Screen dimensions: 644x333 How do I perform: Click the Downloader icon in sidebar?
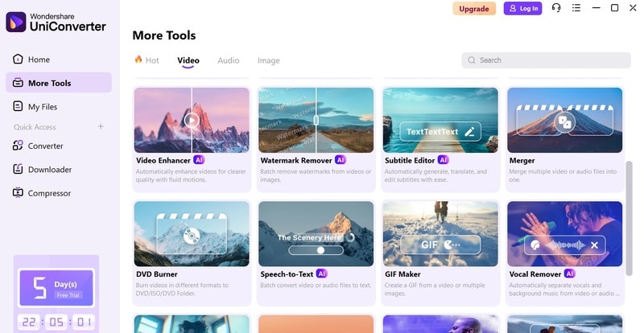[18, 169]
